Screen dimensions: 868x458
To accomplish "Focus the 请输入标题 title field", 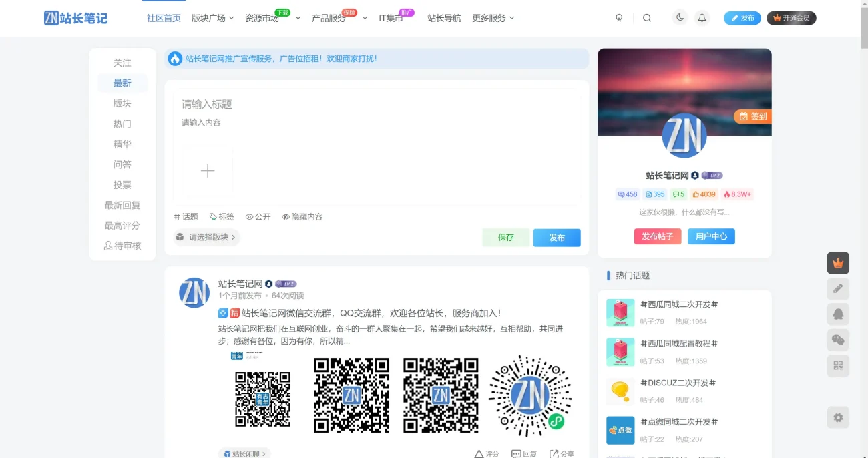I will (x=377, y=104).
